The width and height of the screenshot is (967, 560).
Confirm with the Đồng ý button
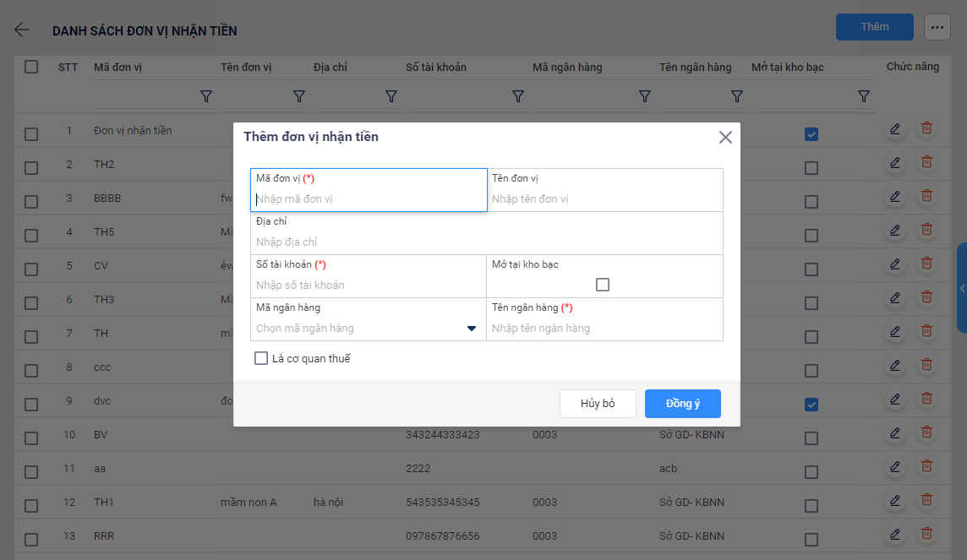pos(683,404)
